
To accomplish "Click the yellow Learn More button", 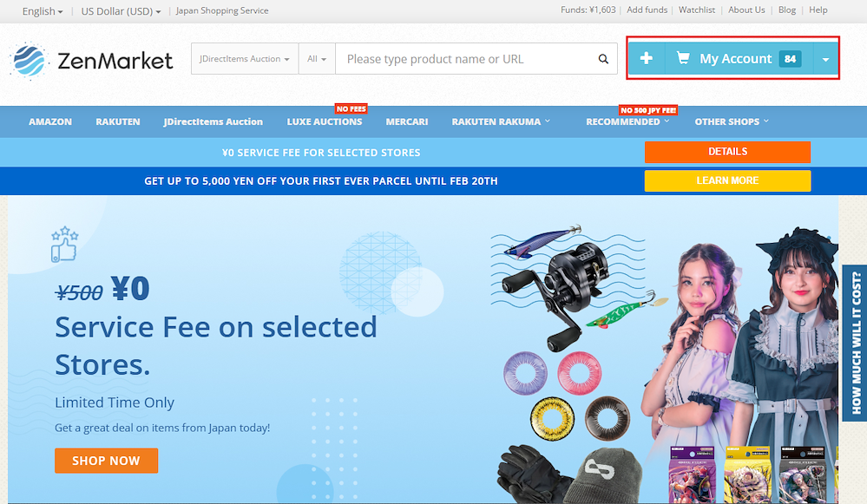I will [x=727, y=180].
